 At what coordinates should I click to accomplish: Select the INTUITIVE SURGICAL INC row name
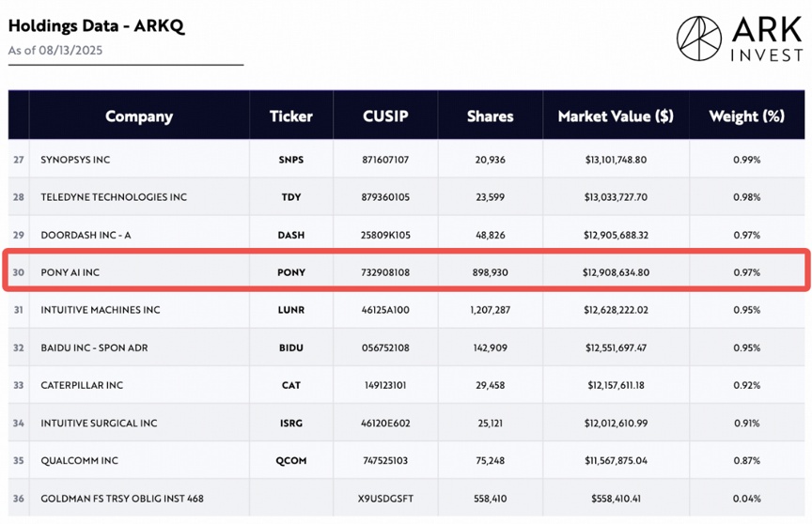[x=99, y=423]
